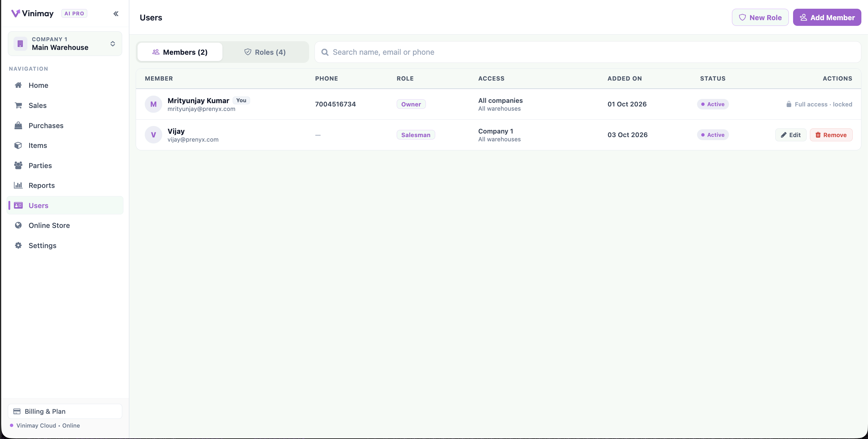Screen dimensions: 868x439
Task: Click email vijay@prenyx.com
Action: tap(193, 140)
